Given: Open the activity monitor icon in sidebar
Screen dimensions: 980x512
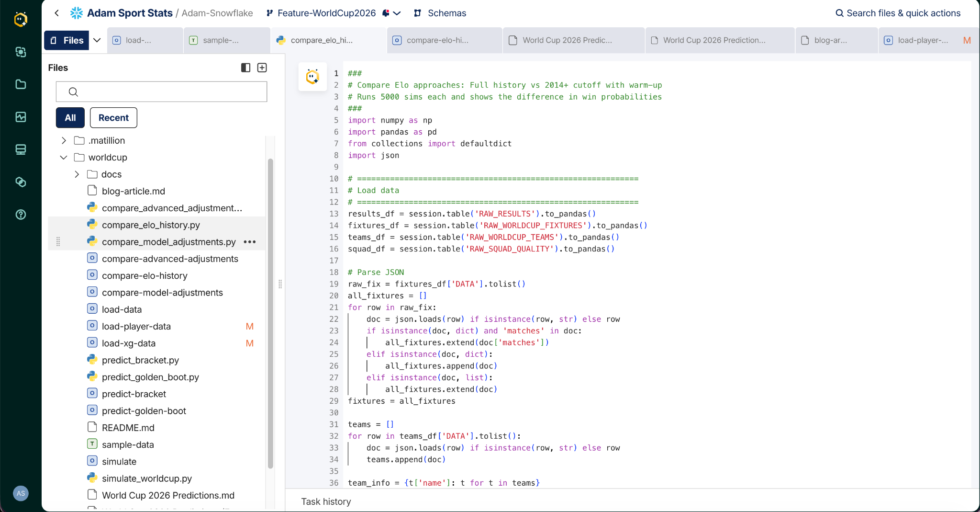Looking at the screenshot, I should click(21, 117).
